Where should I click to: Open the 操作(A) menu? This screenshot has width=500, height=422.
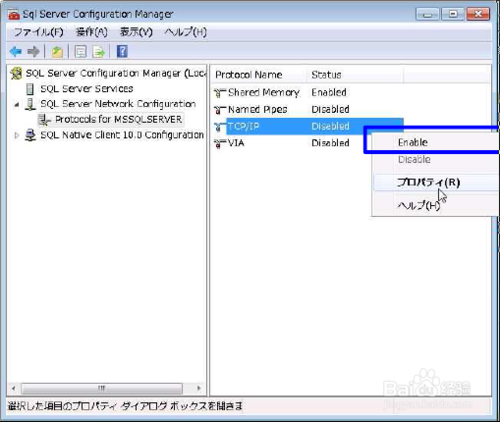pos(92,32)
